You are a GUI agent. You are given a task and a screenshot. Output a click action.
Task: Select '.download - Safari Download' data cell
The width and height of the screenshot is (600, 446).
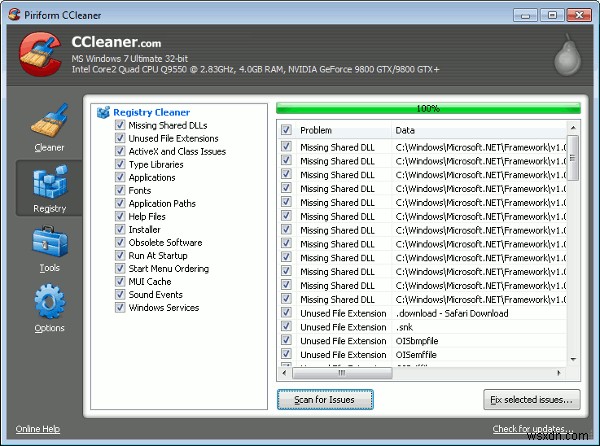[x=452, y=313]
